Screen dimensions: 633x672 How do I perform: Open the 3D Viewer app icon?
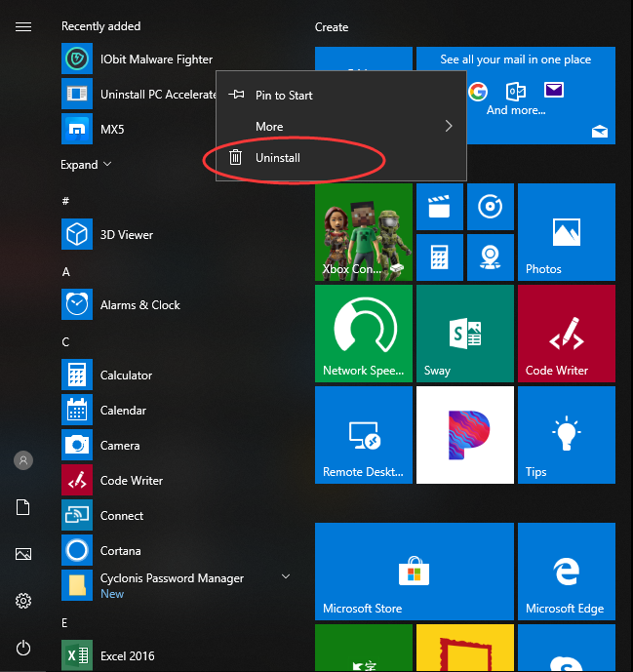[77, 234]
